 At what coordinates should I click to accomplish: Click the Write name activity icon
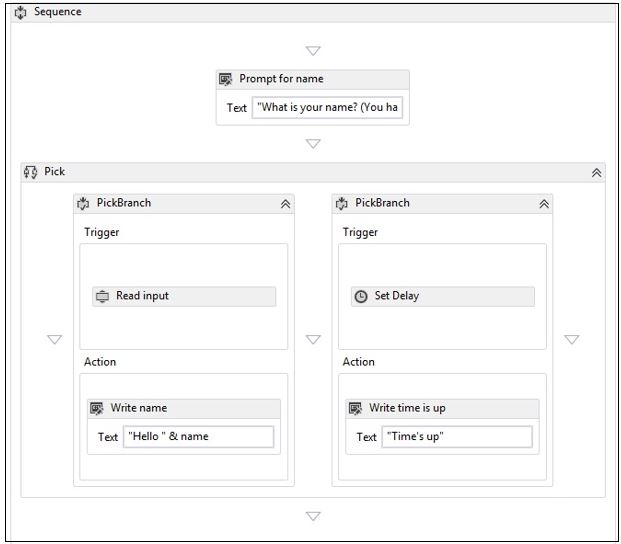coord(97,408)
